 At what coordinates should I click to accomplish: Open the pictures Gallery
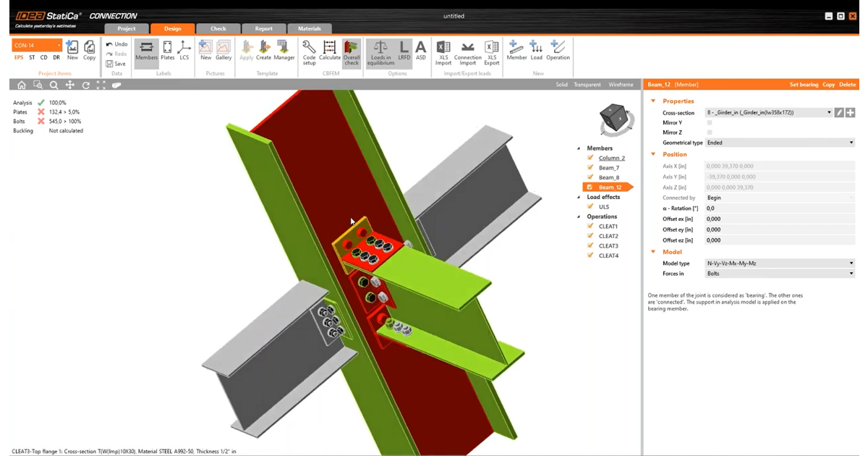(x=224, y=50)
